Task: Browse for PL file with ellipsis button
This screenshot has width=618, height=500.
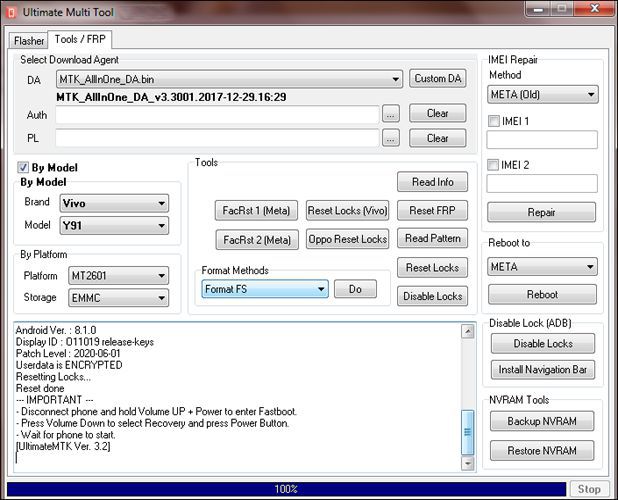Action: click(390, 138)
